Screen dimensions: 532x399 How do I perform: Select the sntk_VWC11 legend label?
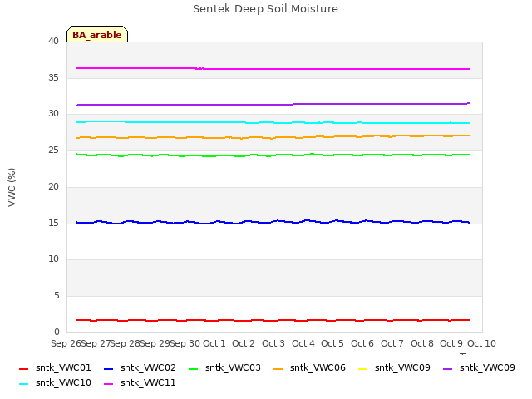tap(148, 382)
